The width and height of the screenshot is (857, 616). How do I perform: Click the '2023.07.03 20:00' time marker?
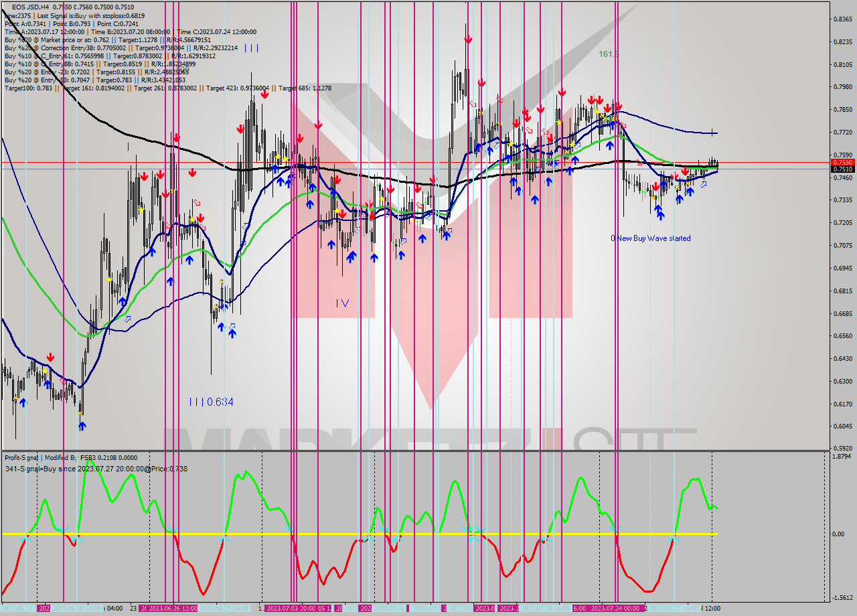pyautogui.click(x=291, y=609)
